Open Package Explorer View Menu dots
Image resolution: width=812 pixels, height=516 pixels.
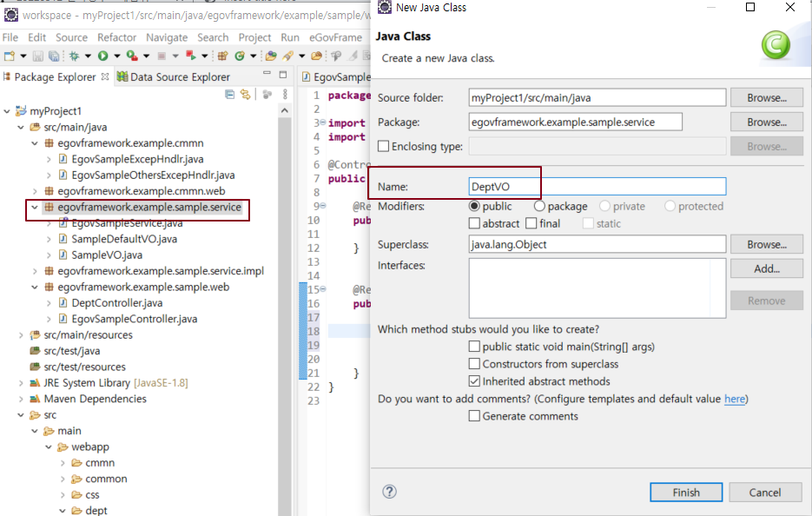coord(285,95)
